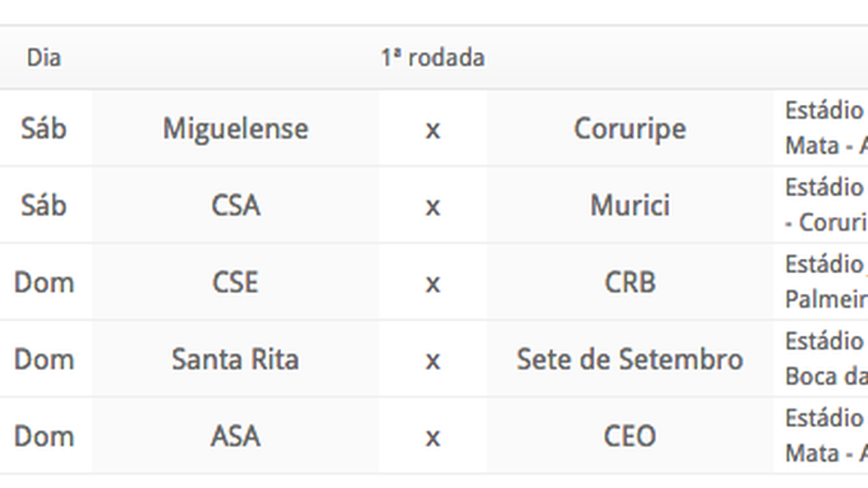Click the x between CSE and CRB

point(433,284)
